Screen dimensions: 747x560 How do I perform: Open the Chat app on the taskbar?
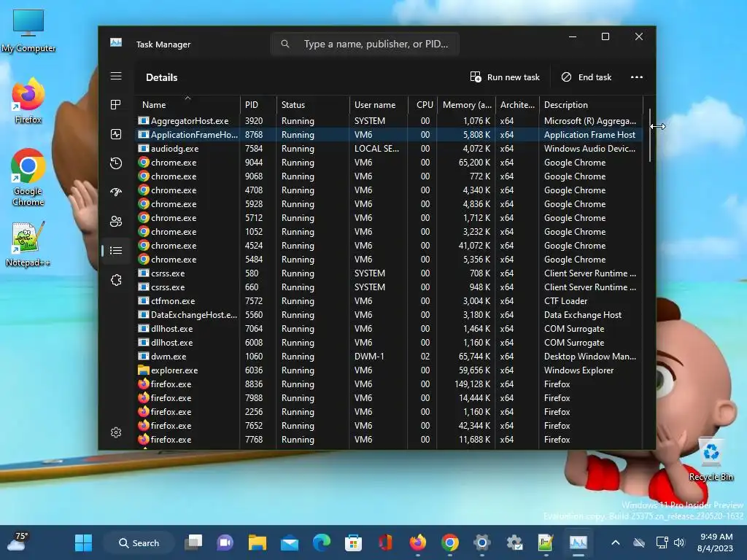pos(225,542)
